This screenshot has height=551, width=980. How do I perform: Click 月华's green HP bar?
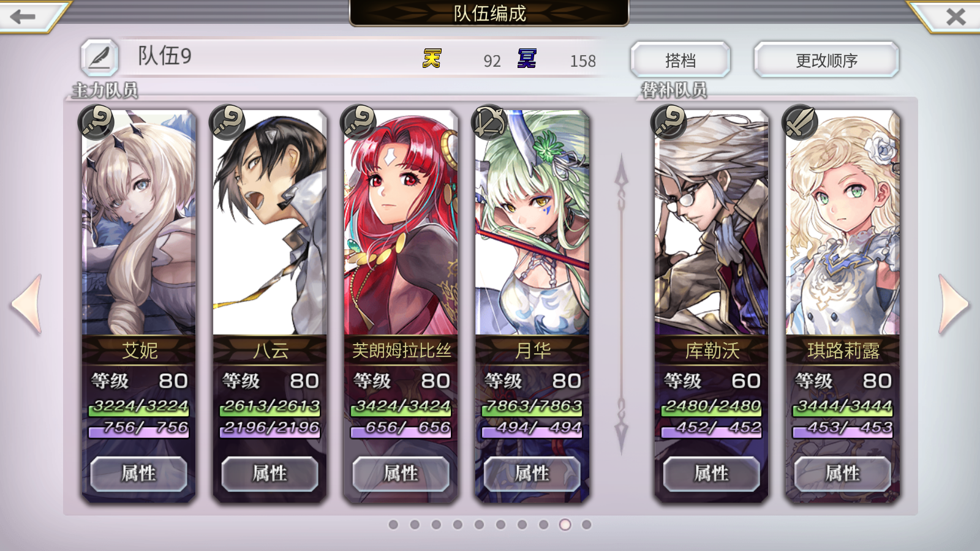(532, 407)
